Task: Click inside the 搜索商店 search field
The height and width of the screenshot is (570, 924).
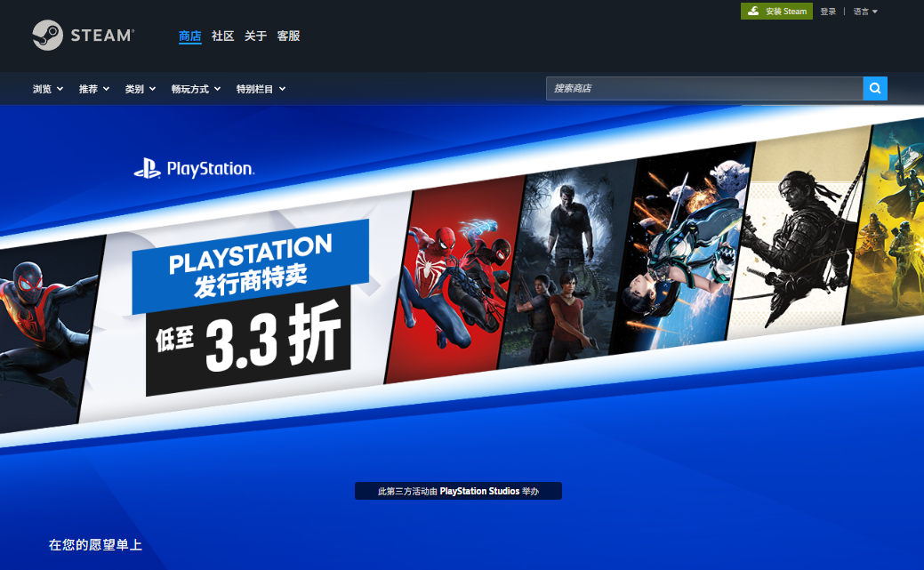Action: (703, 88)
